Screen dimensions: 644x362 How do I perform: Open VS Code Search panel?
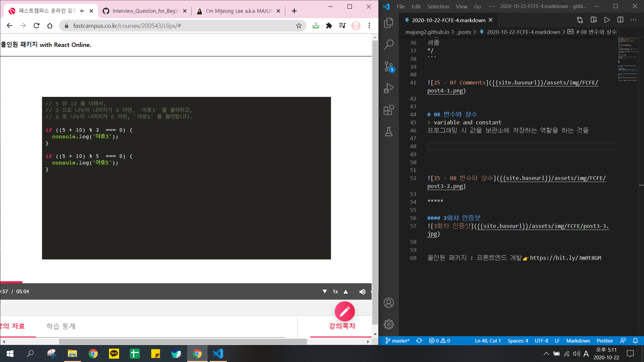(389, 44)
